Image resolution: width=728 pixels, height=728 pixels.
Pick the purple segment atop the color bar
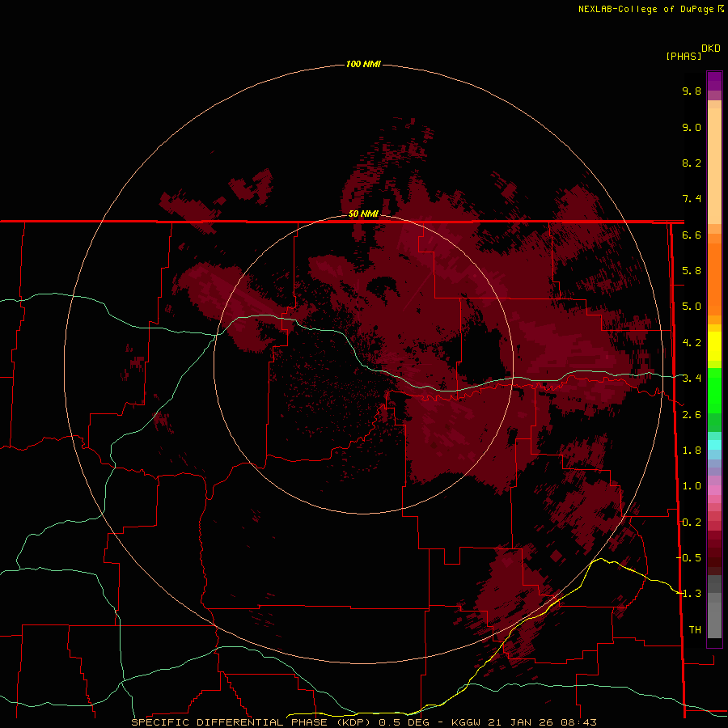[x=714, y=81]
